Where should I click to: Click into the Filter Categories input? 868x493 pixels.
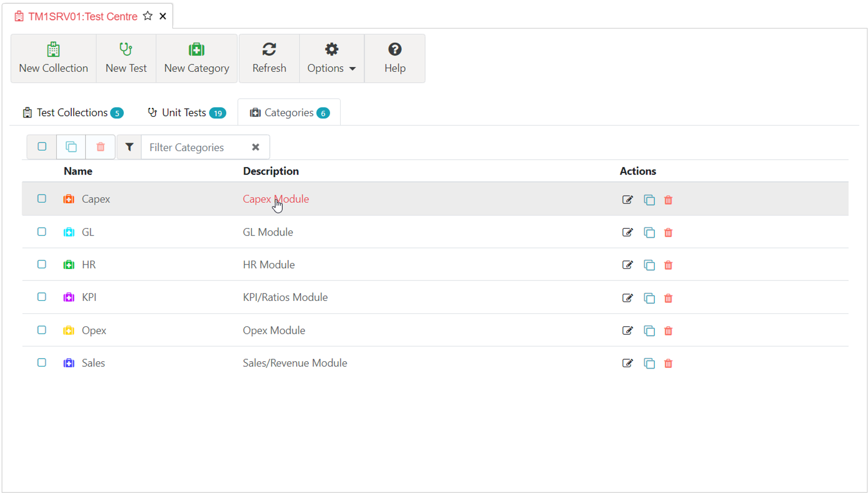point(195,147)
